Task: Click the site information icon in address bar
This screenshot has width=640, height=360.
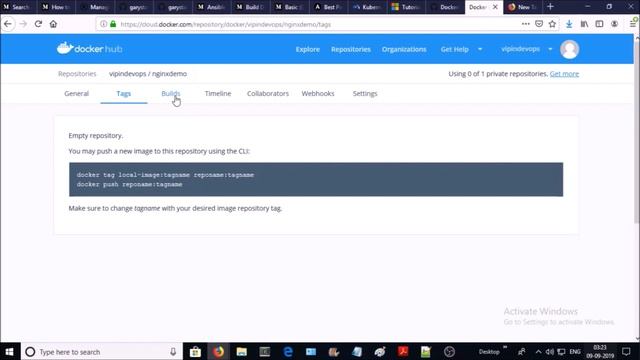Action: coord(104,24)
